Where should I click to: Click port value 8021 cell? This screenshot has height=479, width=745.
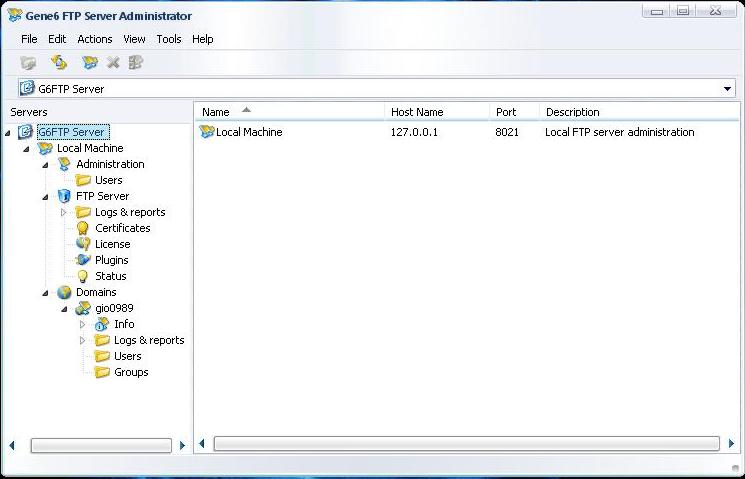506,132
